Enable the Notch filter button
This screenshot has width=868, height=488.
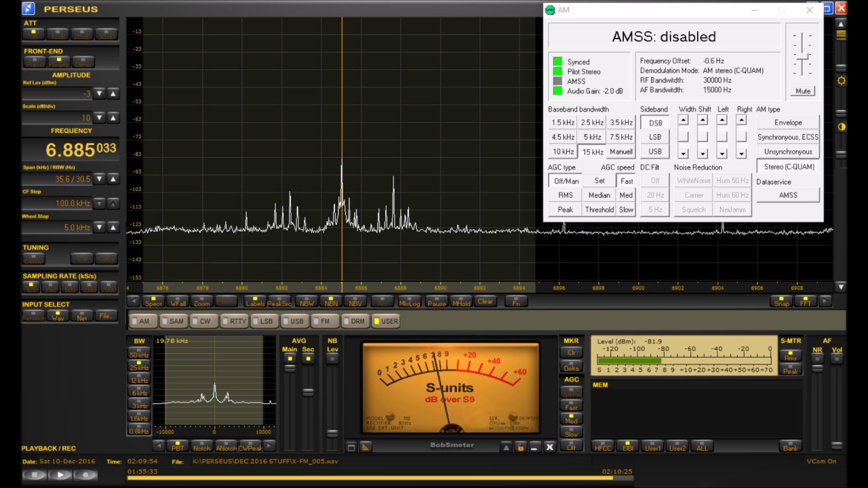[x=202, y=446]
